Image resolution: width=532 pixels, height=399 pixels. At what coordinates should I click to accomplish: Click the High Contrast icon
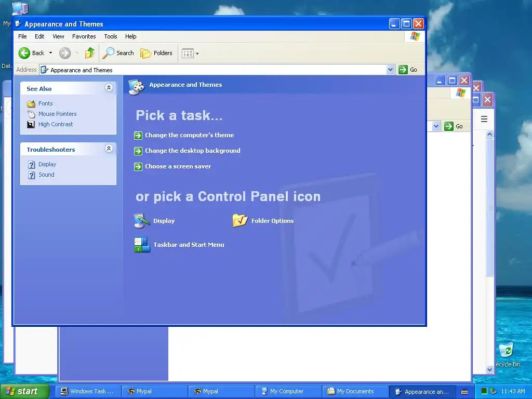pos(31,125)
